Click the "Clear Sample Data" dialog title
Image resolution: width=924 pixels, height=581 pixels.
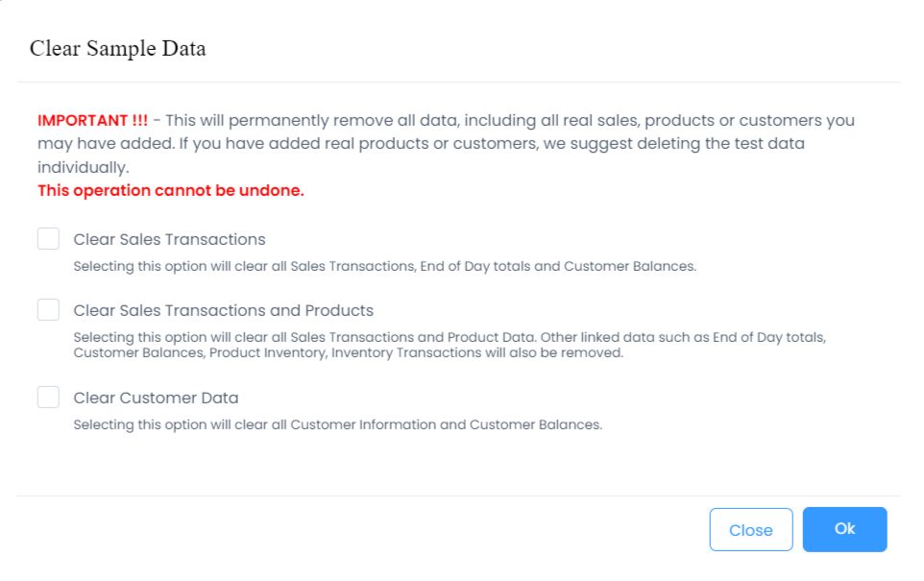[118, 48]
